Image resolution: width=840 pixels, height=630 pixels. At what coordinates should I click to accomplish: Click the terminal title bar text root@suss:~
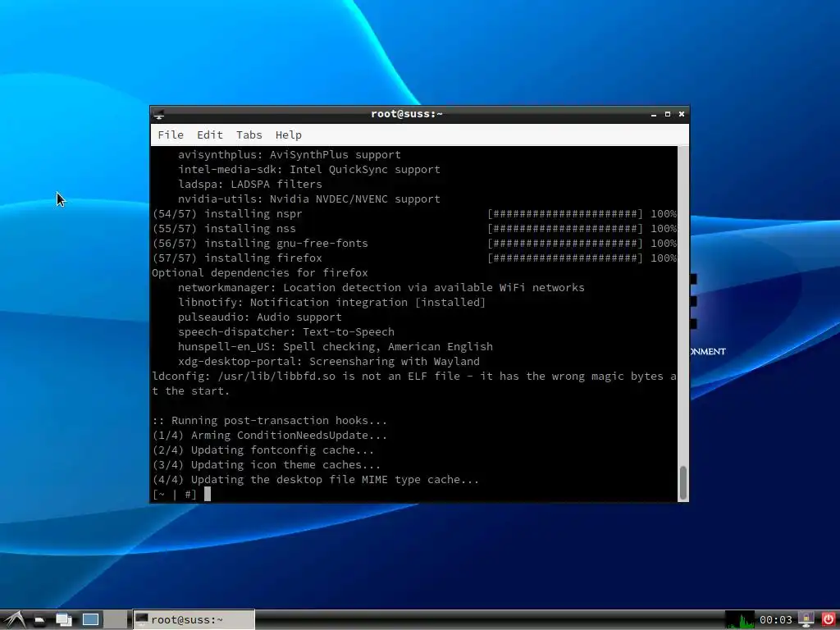(407, 113)
